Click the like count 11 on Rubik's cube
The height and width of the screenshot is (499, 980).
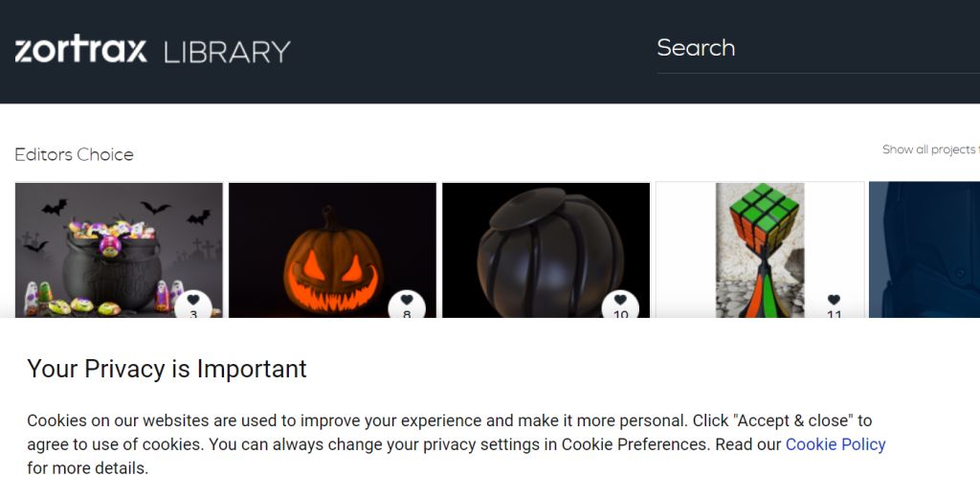pos(834,314)
